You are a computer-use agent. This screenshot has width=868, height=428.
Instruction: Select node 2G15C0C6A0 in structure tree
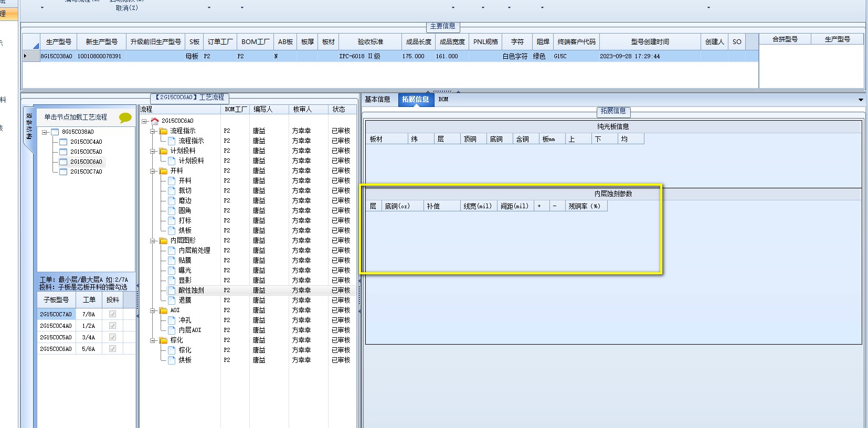(x=86, y=162)
